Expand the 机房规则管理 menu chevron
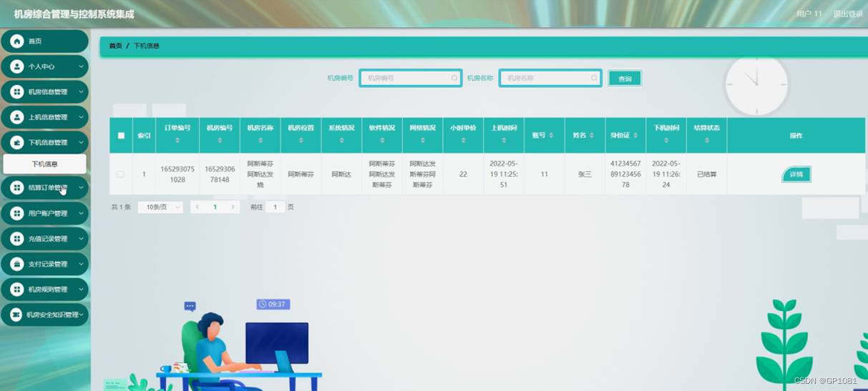Screen dimensions: 868x391 (x=81, y=289)
